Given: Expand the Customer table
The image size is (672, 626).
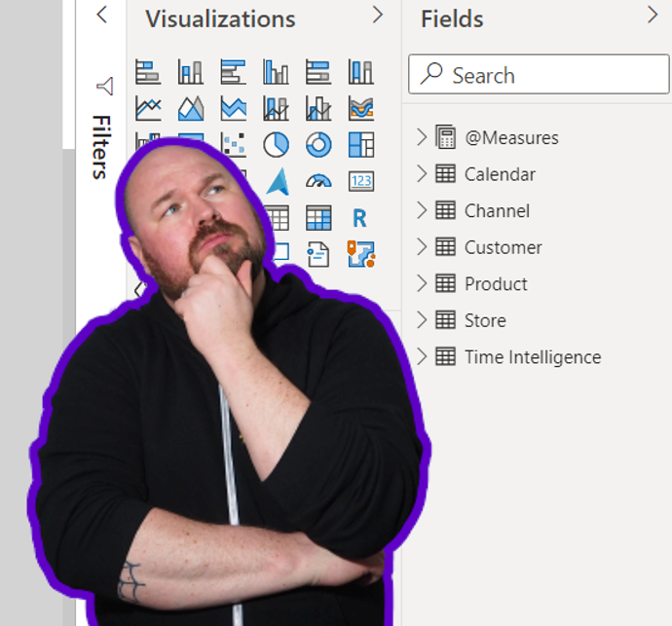Looking at the screenshot, I should point(422,247).
